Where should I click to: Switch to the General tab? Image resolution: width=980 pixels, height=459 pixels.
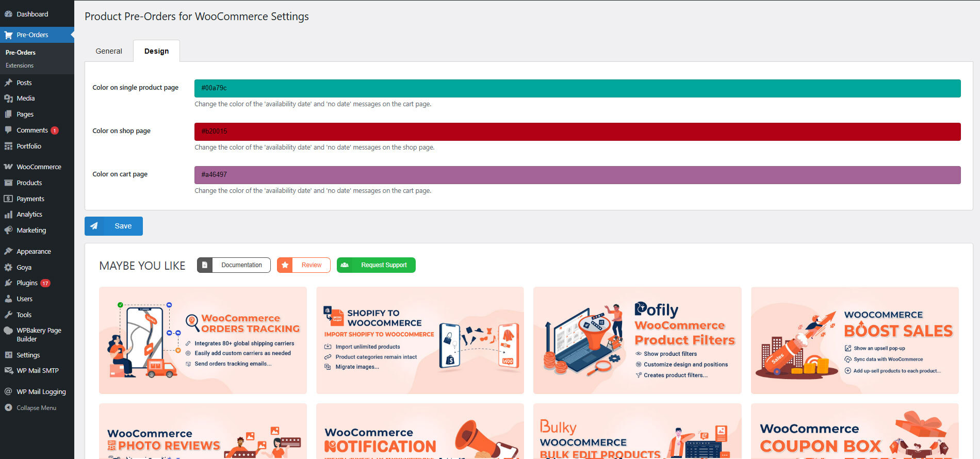pos(109,51)
